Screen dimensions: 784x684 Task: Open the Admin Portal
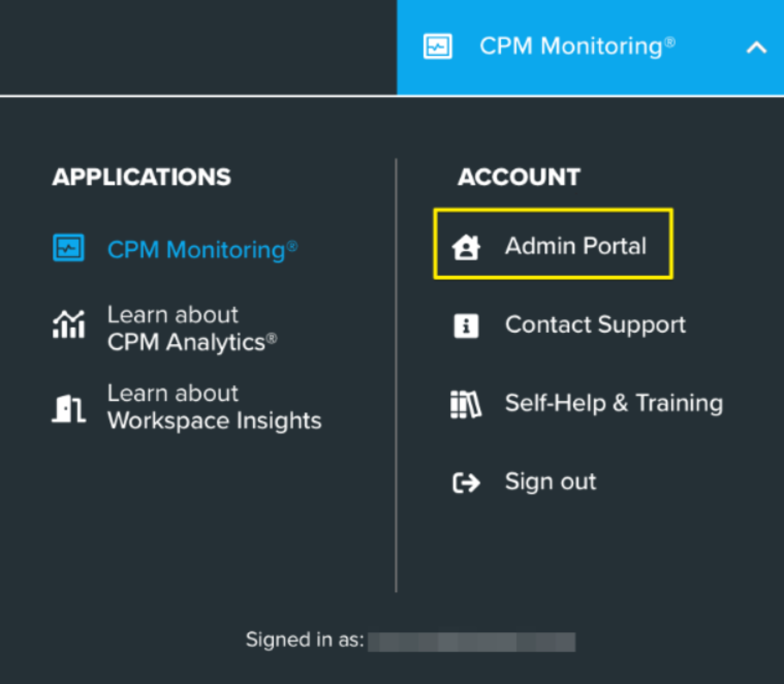575,246
